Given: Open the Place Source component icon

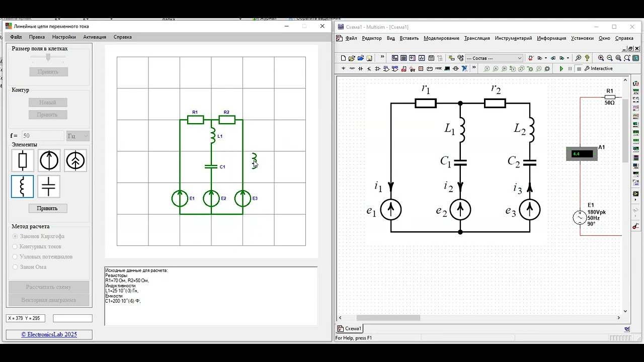Looking at the screenshot, I should pos(344,68).
